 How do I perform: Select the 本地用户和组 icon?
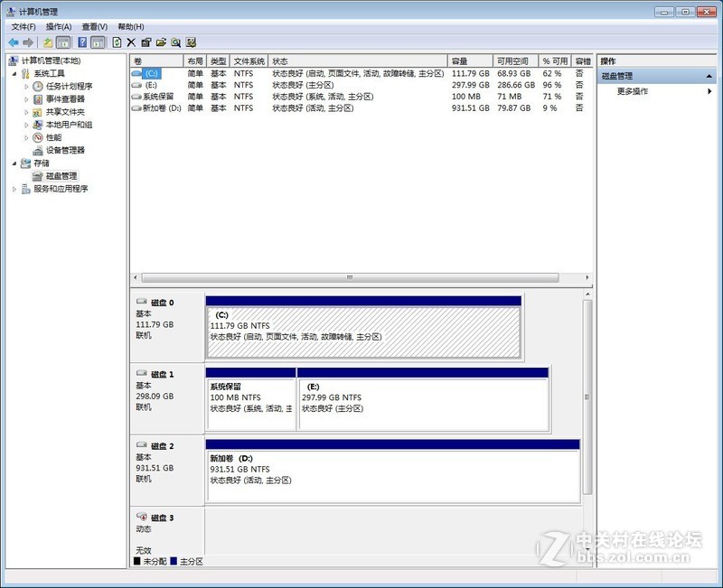(38, 125)
